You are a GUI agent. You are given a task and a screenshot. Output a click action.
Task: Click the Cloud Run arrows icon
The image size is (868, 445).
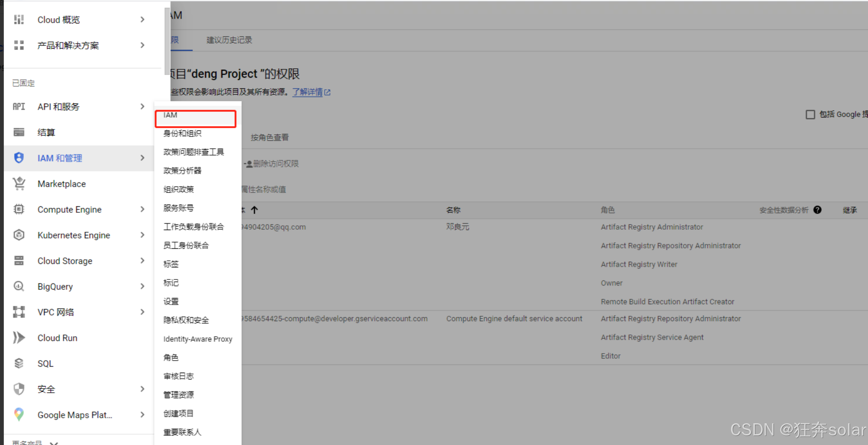(19, 338)
